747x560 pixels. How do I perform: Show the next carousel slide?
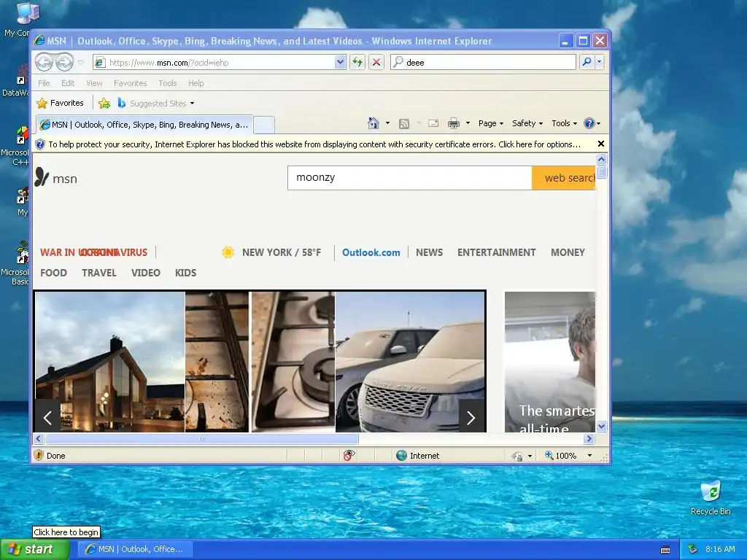pos(471,418)
